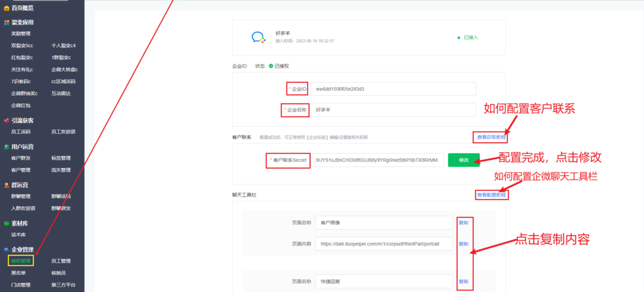Open 员工活码 menu item
This screenshot has height=292, width=644.
[x=21, y=132]
